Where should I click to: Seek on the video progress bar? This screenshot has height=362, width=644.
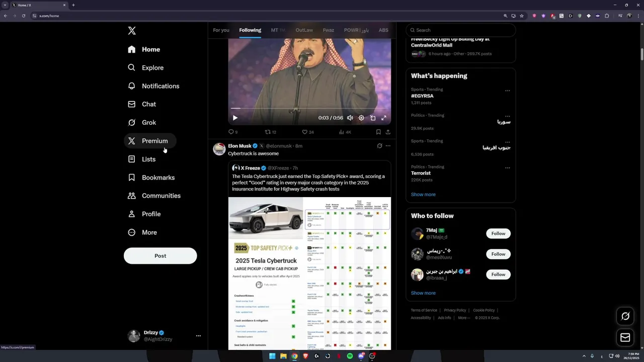pyautogui.click(x=309, y=108)
